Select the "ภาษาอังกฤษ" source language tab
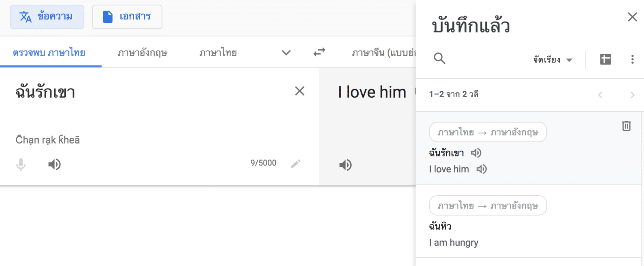Image resolution: width=644 pixels, height=266 pixels. point(142,53)
